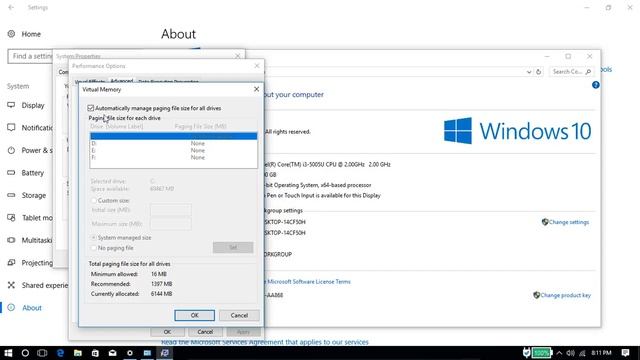Open Task View on taskbar

click(42, 353)
